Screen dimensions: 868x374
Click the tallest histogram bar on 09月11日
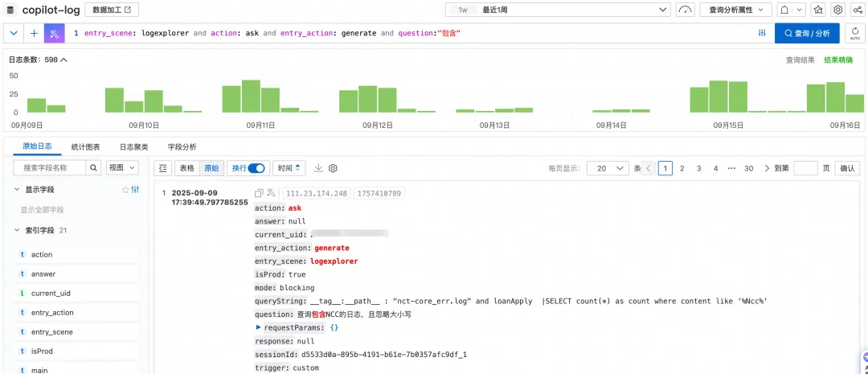(x=251, y=96)
